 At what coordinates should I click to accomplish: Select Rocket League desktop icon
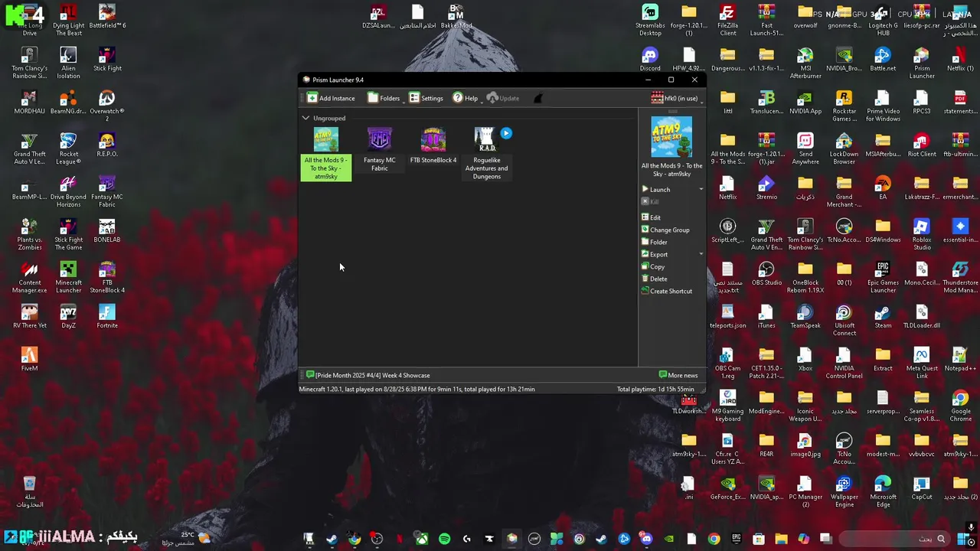tap(68, 149)
